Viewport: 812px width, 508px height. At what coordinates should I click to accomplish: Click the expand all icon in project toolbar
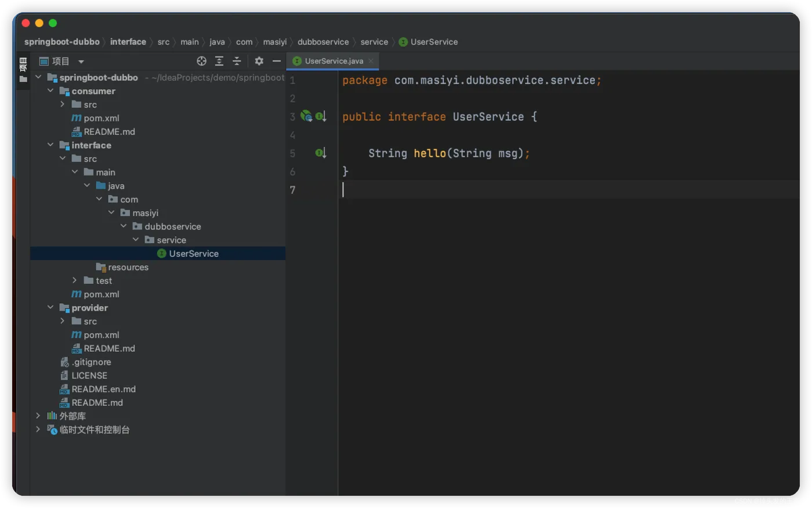[x=219, y=61]
